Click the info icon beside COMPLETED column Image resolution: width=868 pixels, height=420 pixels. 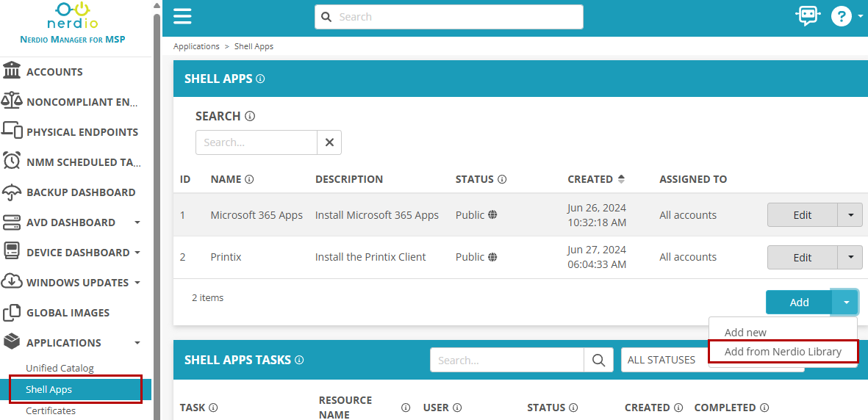764,408
